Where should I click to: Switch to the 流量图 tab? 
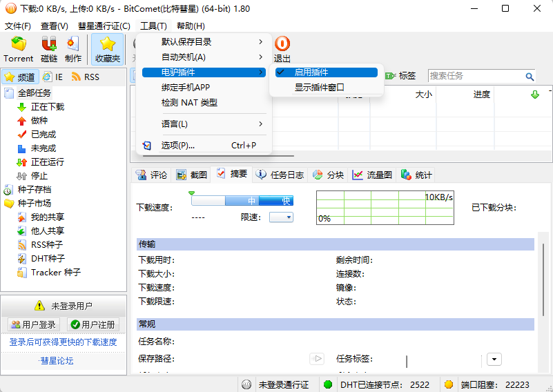(372, 175)
